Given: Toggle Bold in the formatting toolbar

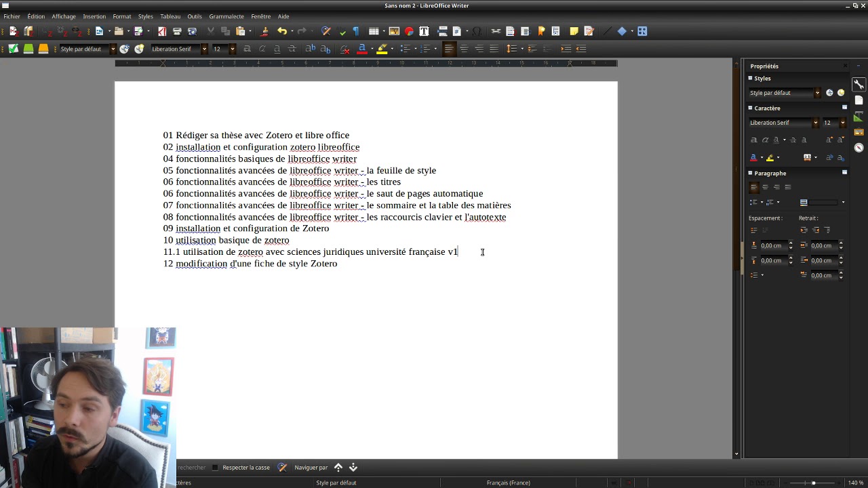Looking at the screenshot, I should point(247,49).
